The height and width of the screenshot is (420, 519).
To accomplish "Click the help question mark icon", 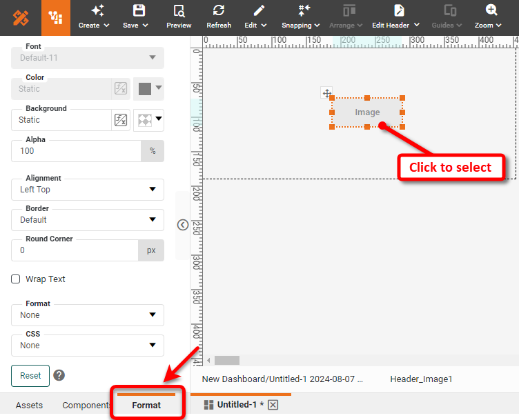I will pos(59,375).
